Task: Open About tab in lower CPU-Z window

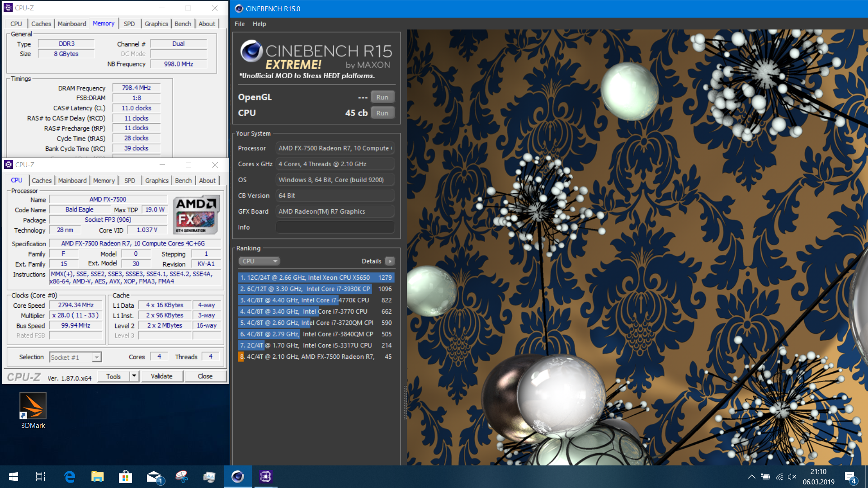Action: pyautogui.click(x=208, y=180)
